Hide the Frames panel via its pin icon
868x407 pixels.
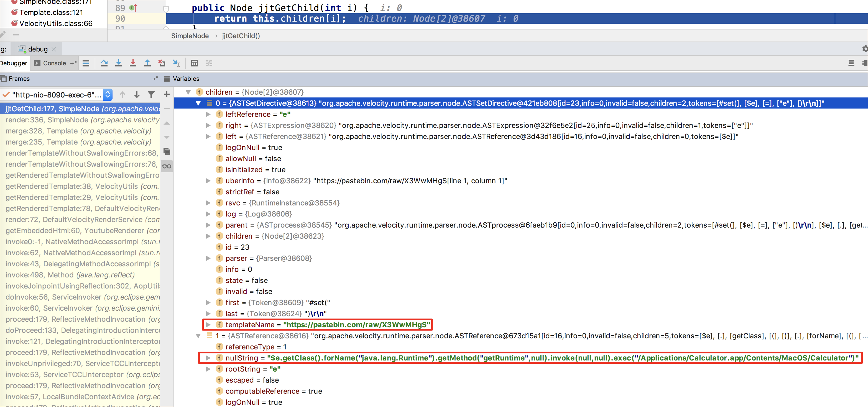(x=155, y=78)
